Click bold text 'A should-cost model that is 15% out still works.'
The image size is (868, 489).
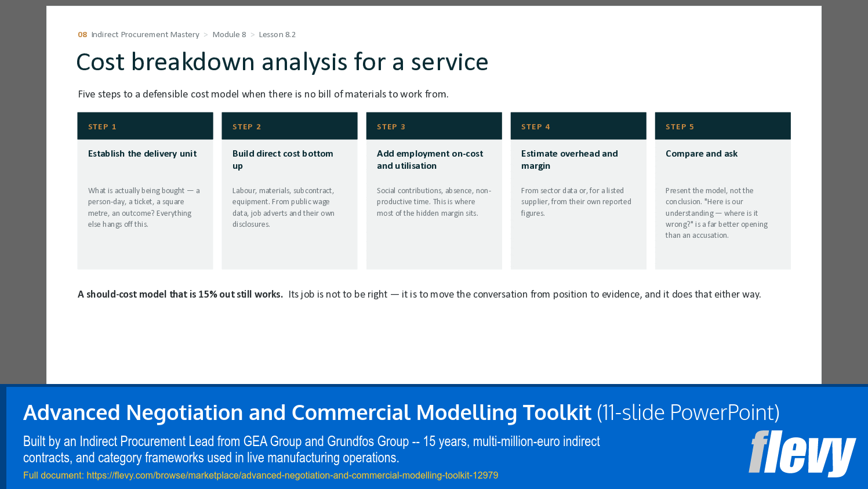click(180, 294)
